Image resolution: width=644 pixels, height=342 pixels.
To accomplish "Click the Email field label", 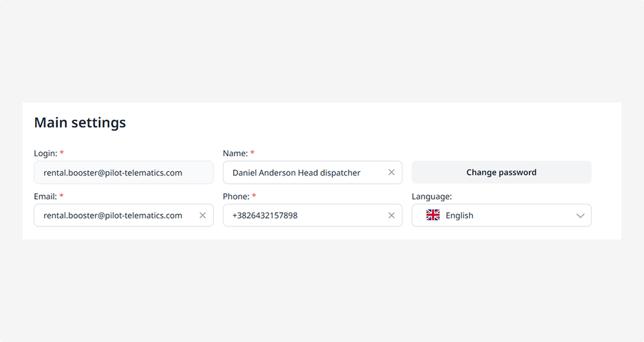I will (x=45, y=197).
